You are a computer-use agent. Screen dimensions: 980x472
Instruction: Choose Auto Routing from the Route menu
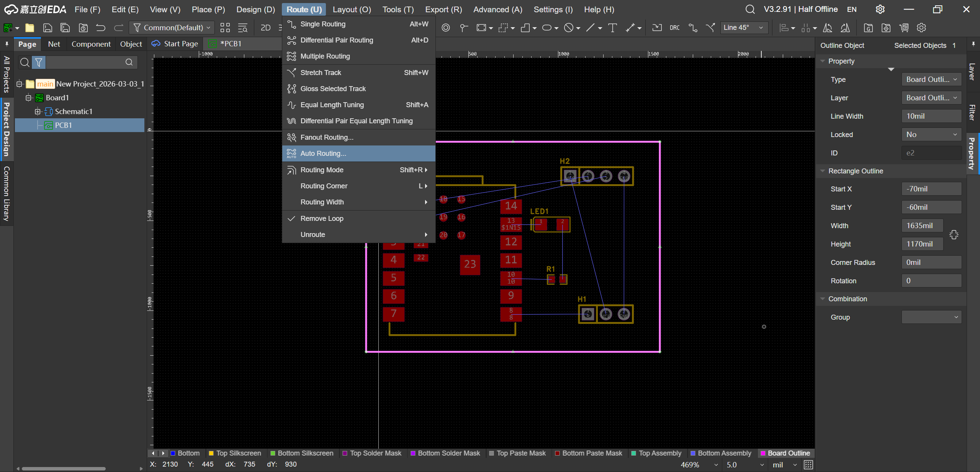[x=323, y=153]
